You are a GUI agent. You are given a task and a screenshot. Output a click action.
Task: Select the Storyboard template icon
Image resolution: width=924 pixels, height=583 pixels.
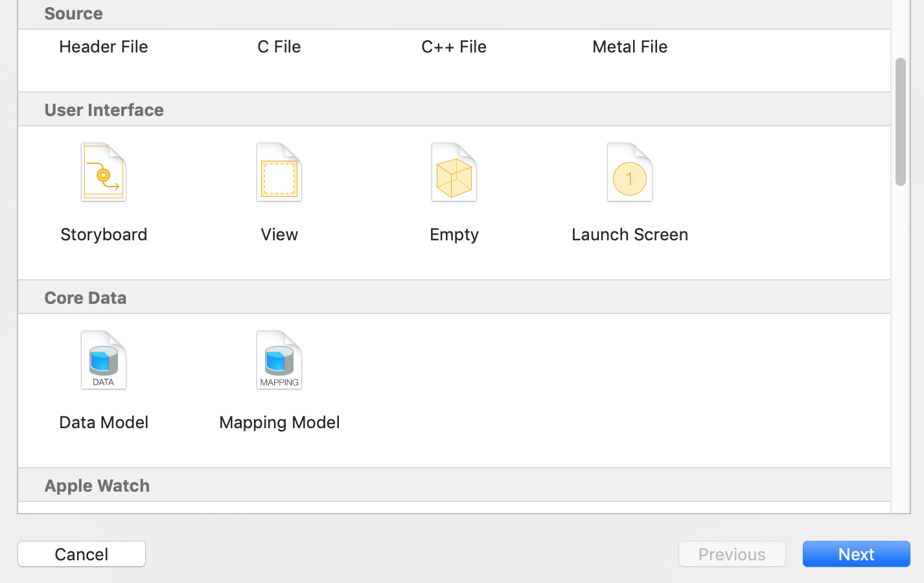pyautogui.click(x=104, y=172)
